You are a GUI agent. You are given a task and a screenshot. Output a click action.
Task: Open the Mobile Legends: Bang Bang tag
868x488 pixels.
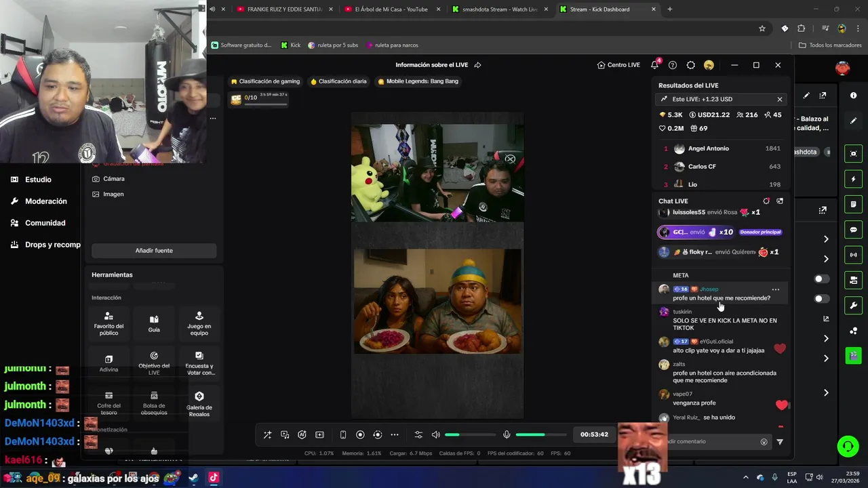(418, 81)
